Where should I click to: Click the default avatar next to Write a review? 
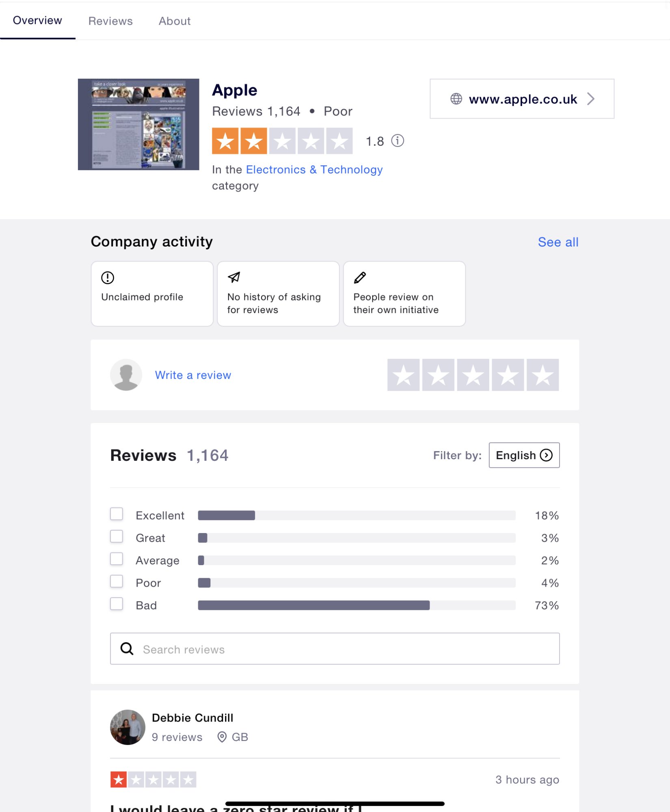tap(126, 375)
